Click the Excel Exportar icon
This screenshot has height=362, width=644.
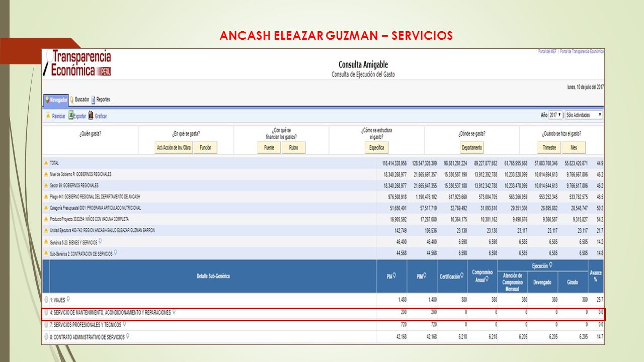(x=71, y=115)
